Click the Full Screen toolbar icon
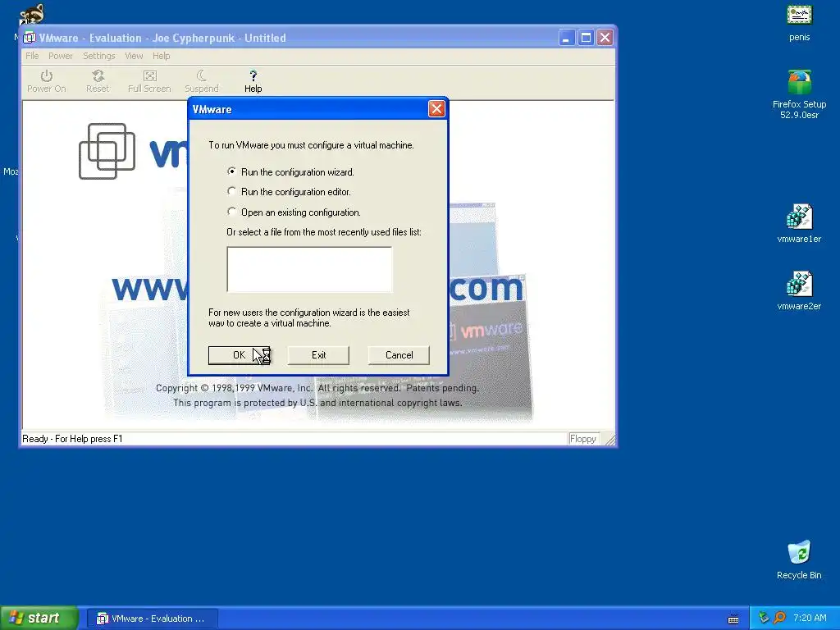This screenshot has width=840, height=630. pos(149,81)
